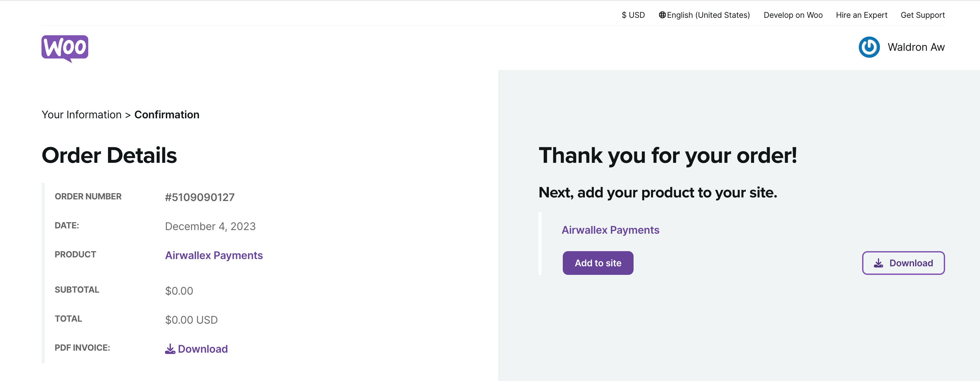
Task: Click the PDF invoice download icon
Action: (x=170, y=349)
